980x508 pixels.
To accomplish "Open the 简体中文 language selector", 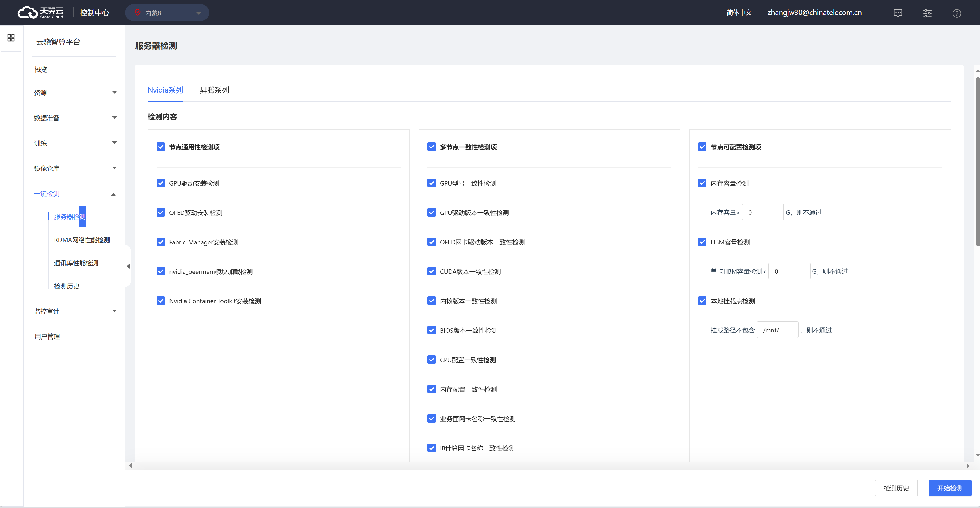I will pyautogui.click(x=739, y=13).
